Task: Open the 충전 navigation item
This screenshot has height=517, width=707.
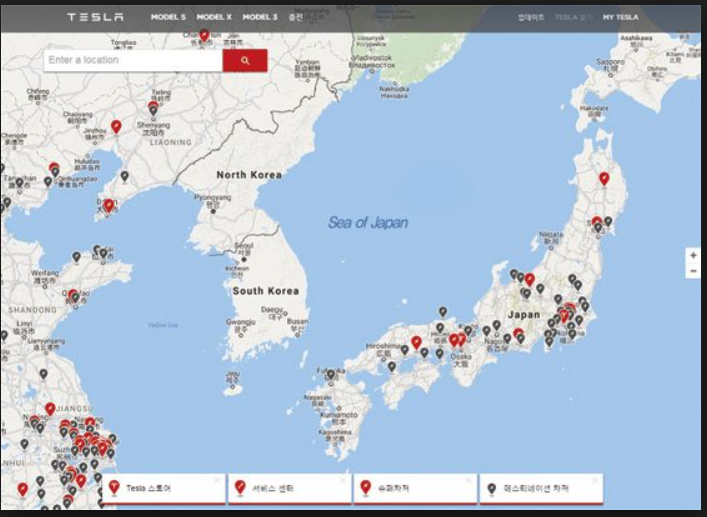Action: [x=296, y=17]
